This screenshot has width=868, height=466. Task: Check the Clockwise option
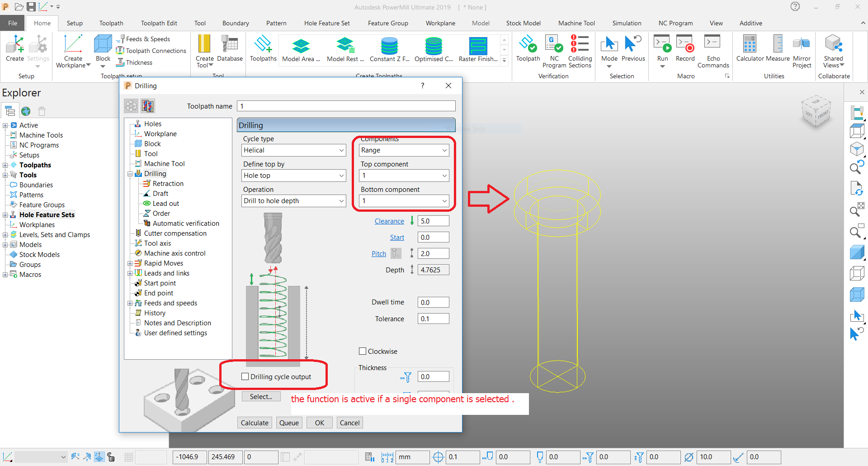(x=362, y=351)
